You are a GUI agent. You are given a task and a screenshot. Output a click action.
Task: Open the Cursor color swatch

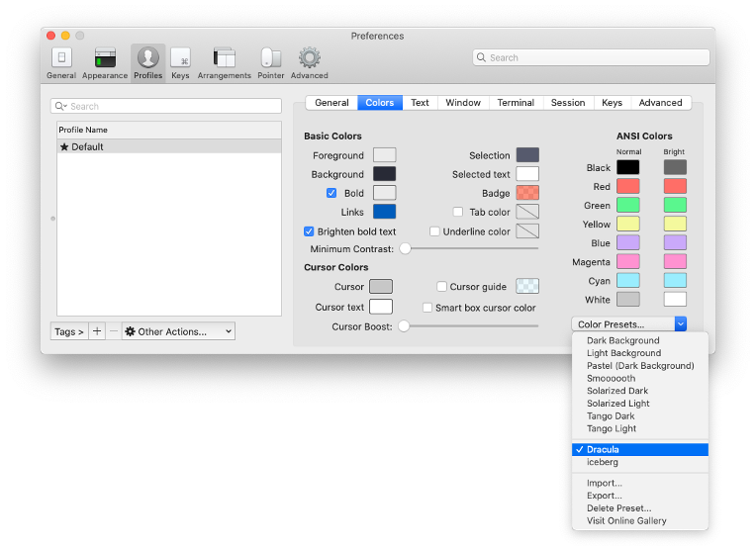(381, 286)
